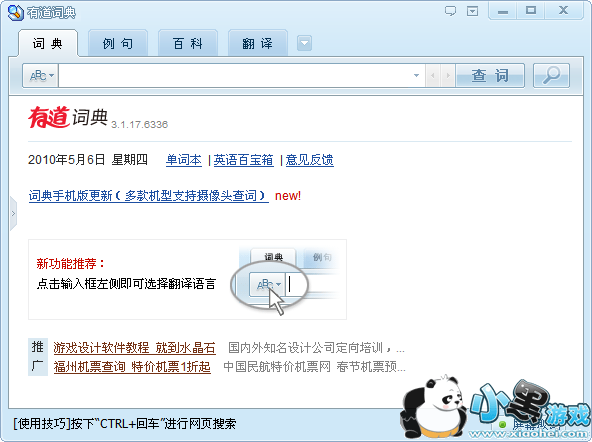Open the 词典手机版更新 announcement link
This screenshot has width=592, height=442.
[x=148, y=196]
